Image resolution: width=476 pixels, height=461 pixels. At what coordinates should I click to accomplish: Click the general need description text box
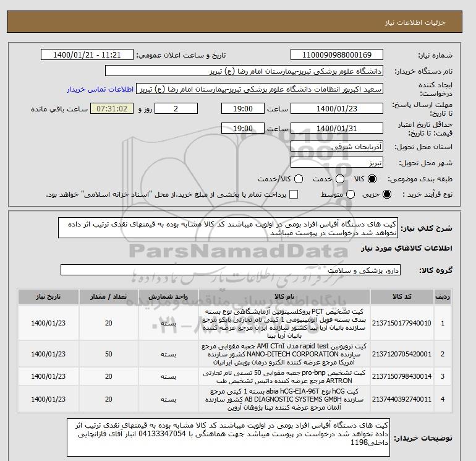pos(228,228)
